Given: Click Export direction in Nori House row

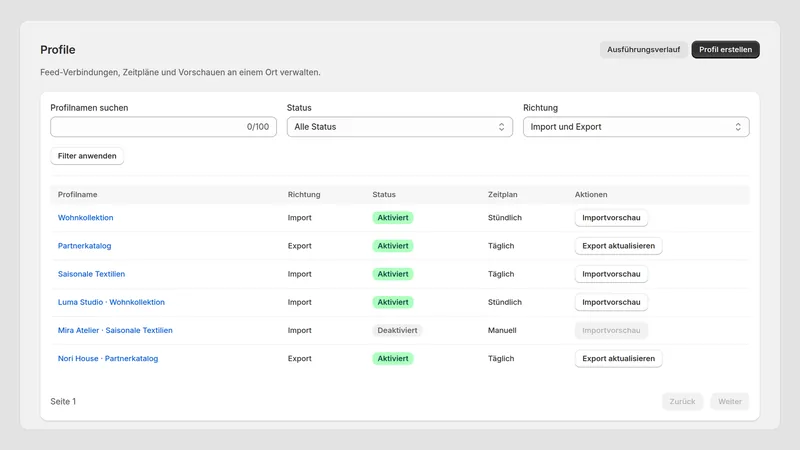Looking at the screenshot, I should pos(299,358).
